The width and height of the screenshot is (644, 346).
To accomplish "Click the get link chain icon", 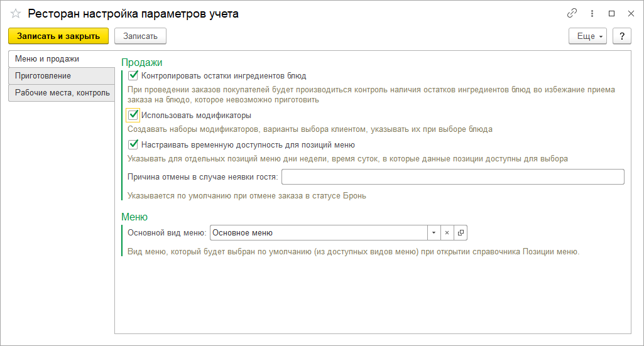I will click(x=572, y=13).
